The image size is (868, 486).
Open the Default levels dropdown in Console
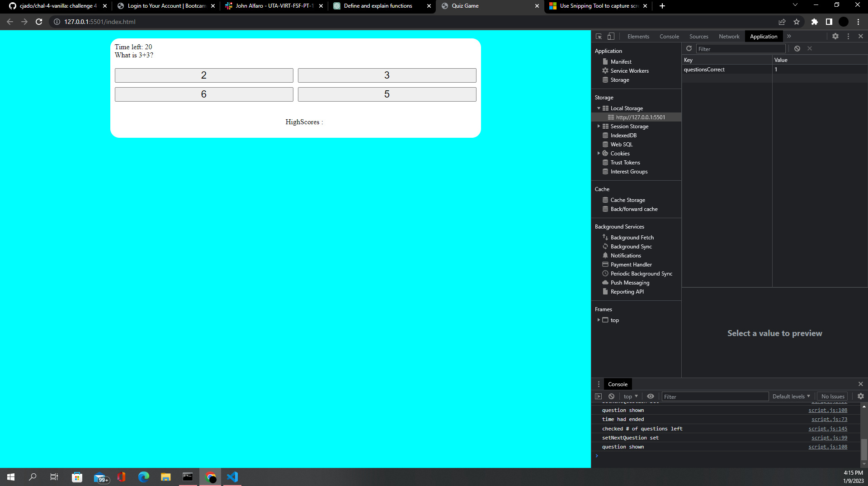coord(791,396)
